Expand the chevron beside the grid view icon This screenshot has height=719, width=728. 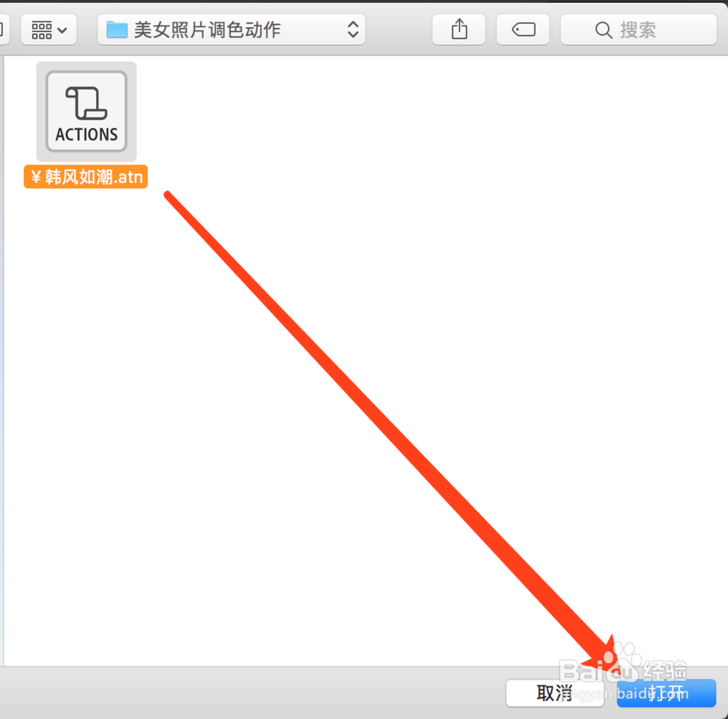(62, 31)
